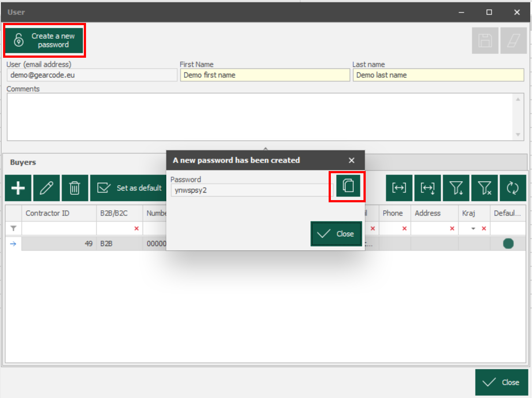
Task: Click comments scrollbar up arrow
Action: click(518, 99)
